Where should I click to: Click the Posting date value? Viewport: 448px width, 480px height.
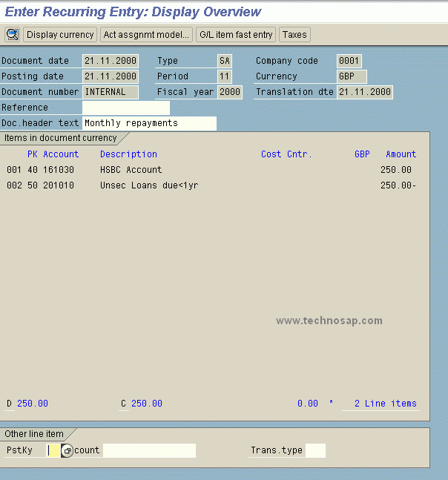click(x=110, y=76)
